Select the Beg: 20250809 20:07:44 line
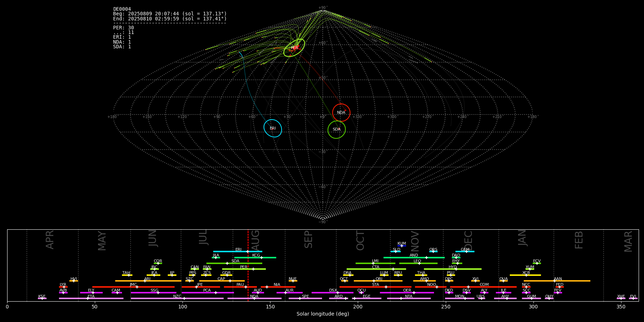This screenshot has height=322, width=644. pyautogui.click(x=170, y=14)
